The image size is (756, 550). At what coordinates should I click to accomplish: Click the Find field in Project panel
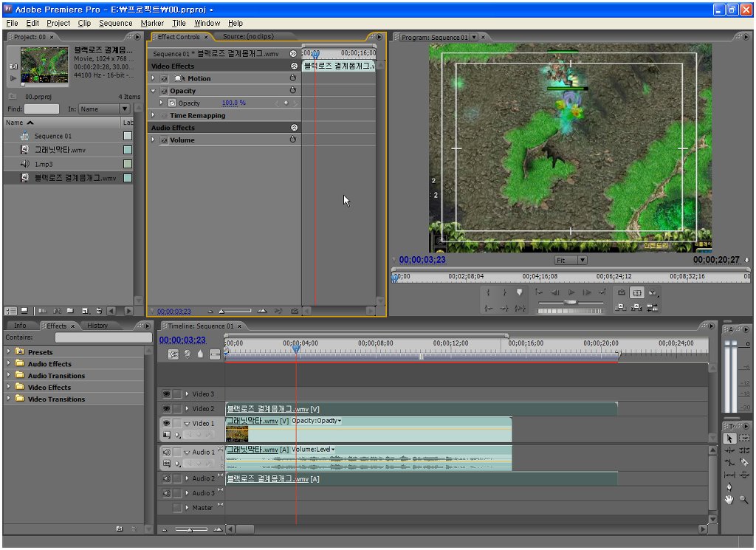click(x=42, y=109)
